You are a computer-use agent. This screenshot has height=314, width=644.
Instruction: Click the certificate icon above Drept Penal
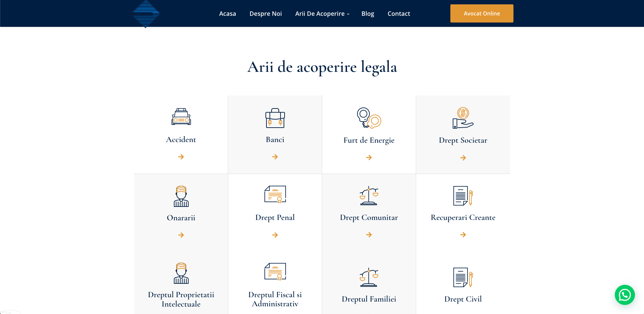coord(275,194)
